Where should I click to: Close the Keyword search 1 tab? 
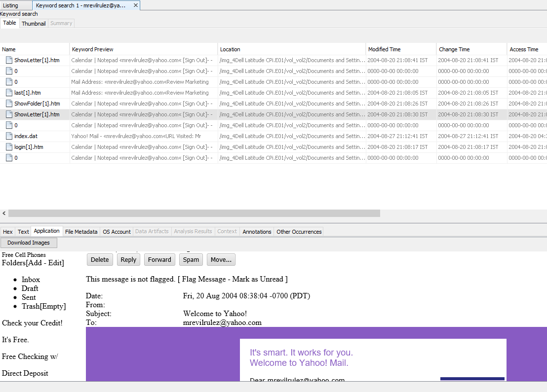tap(136, 5)
